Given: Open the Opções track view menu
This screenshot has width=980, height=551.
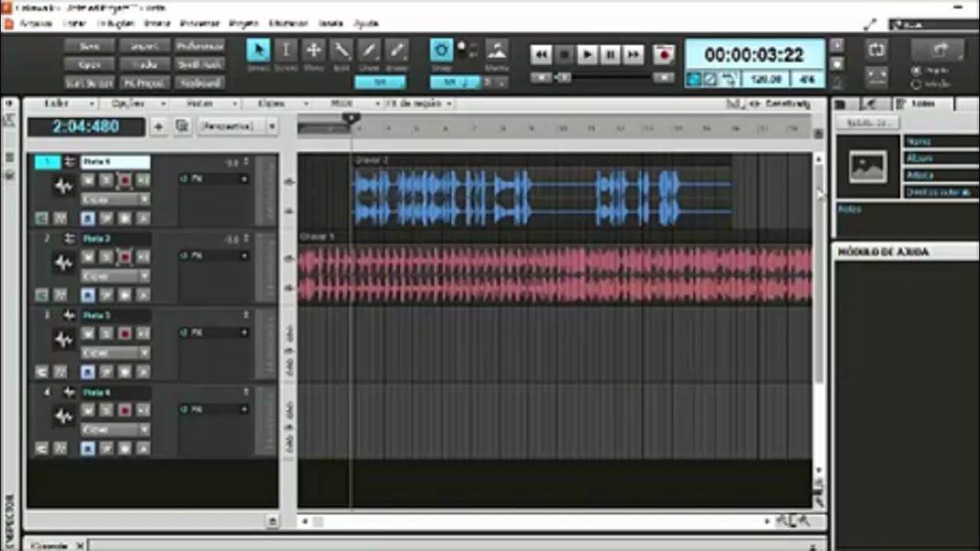Looking at the screenshot, I should click(129, 103).
